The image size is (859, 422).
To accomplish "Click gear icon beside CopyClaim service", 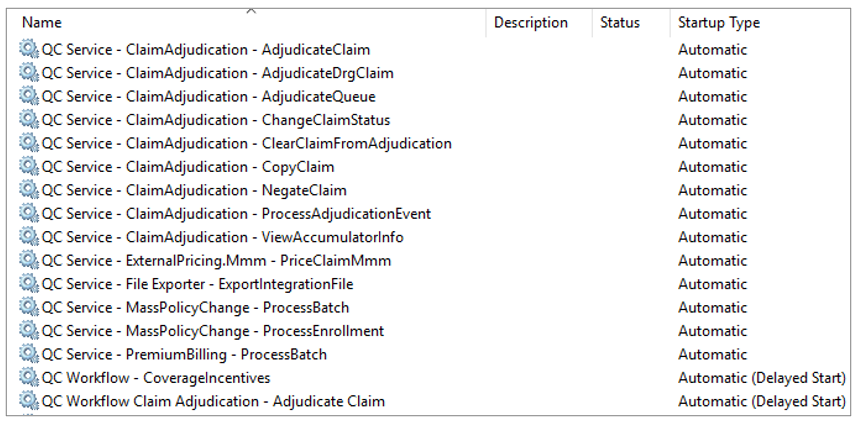I will click(28, 167).
